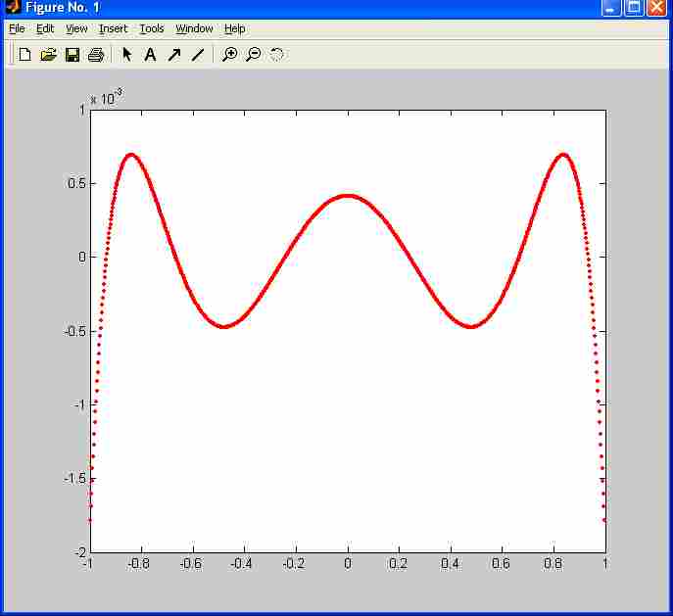Open the Help menu

pos(235,28)
